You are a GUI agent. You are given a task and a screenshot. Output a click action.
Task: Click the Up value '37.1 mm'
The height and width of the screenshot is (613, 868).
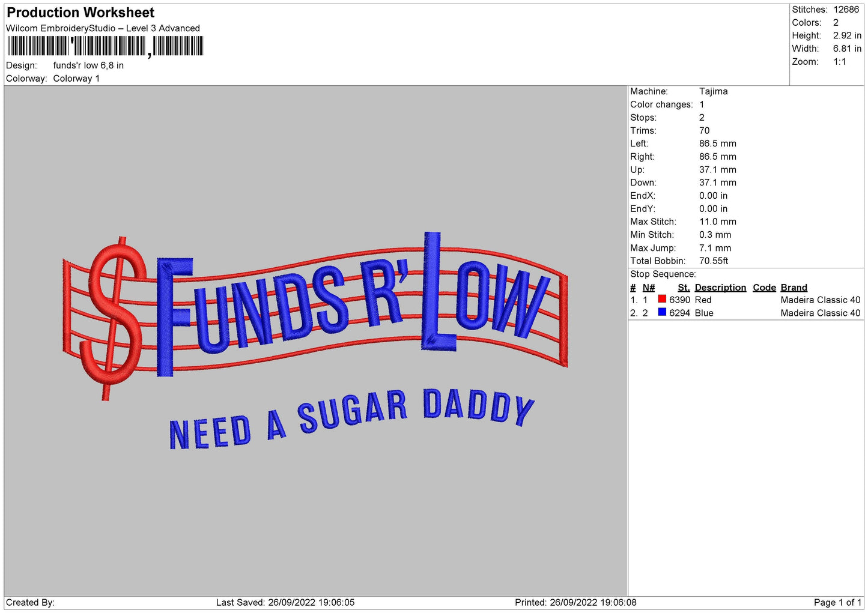718,170
